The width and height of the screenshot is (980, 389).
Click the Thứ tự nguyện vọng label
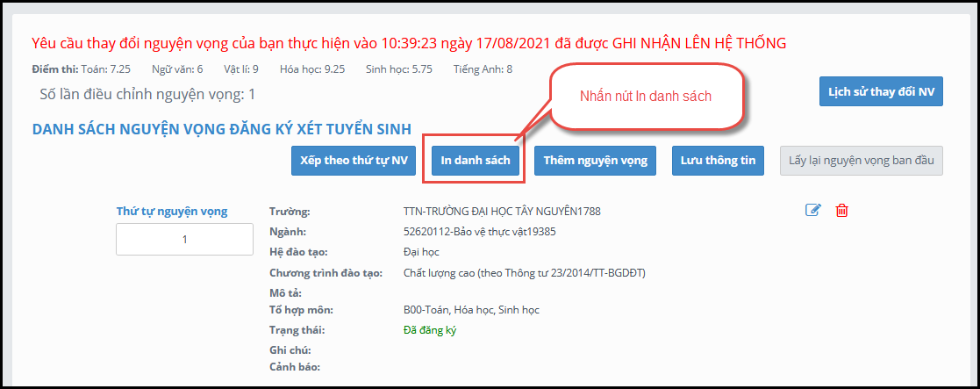point(172,211)
